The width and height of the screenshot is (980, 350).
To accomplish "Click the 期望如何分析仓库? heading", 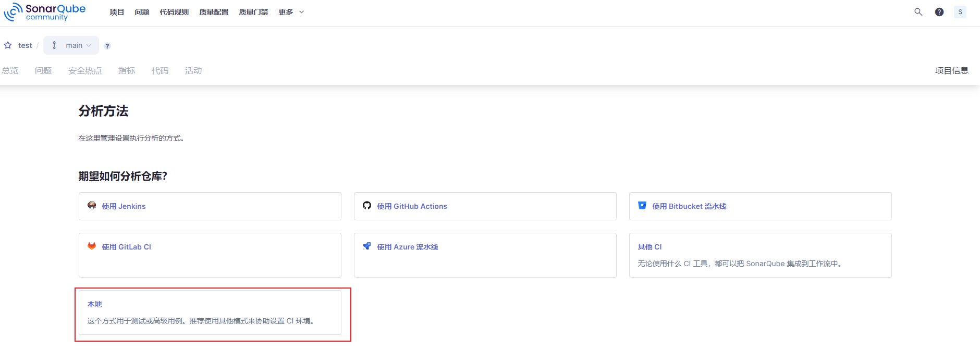I will pos(123,176).
